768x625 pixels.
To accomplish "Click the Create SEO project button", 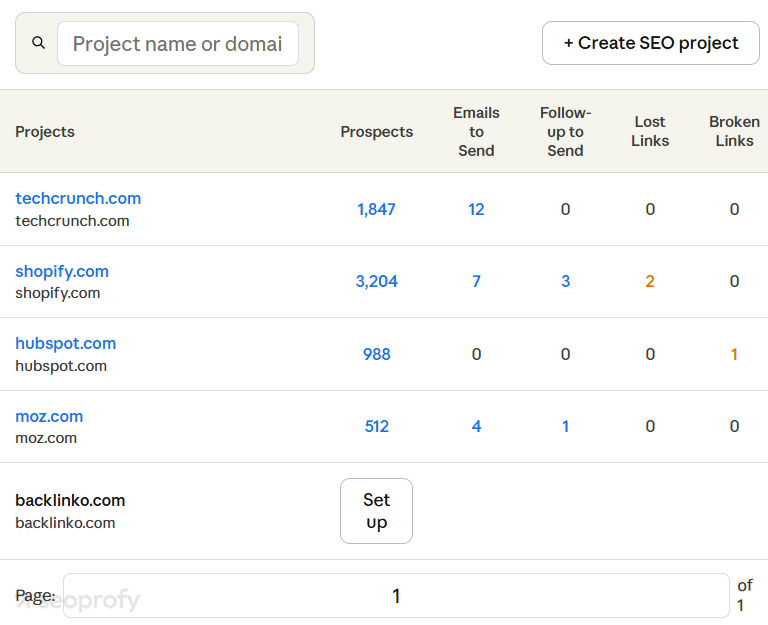I will coord(650,43).
